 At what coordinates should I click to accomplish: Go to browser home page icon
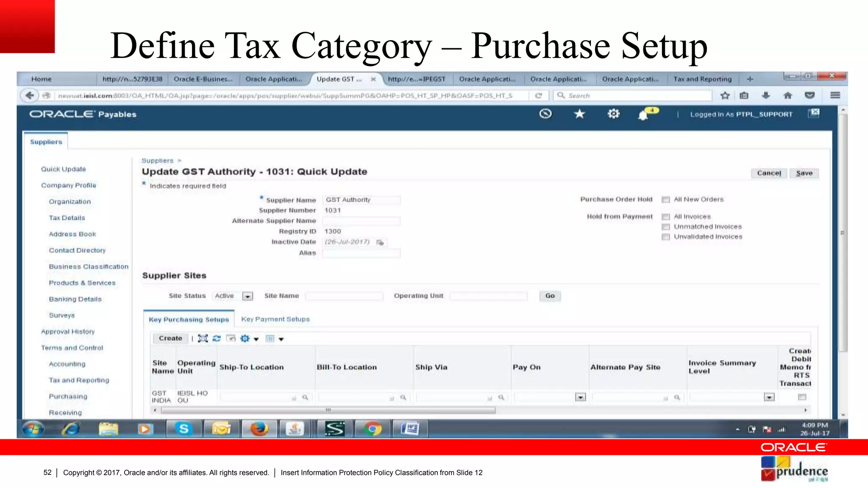pos(787,95)
